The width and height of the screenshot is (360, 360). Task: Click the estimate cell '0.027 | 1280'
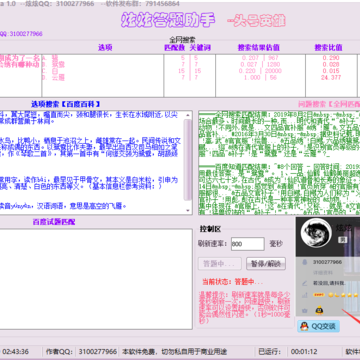(260, 64)
